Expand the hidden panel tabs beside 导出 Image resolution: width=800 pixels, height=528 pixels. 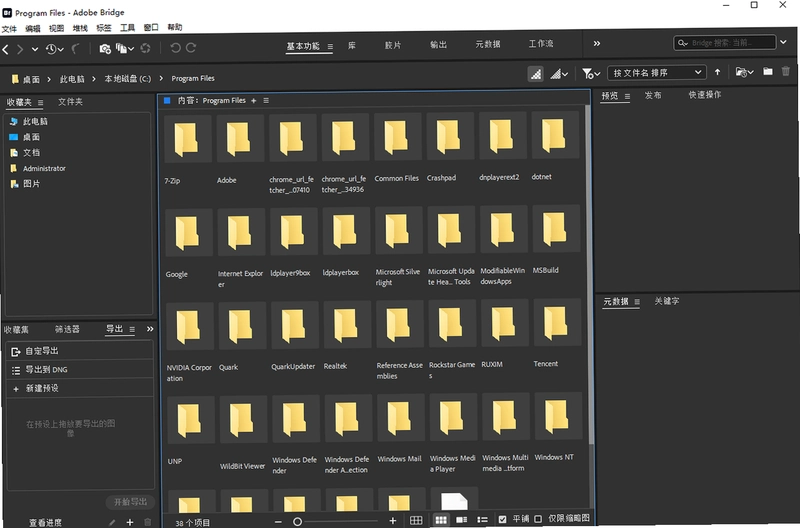(x=150, y=329)
